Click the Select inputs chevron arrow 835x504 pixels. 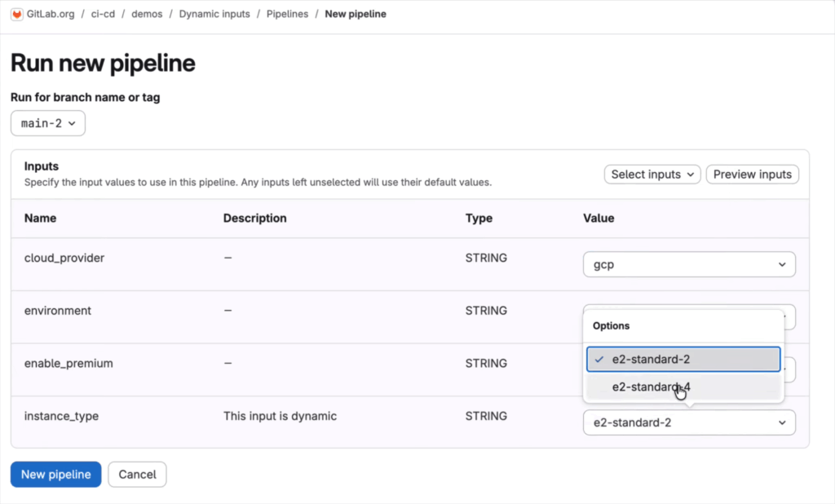(x=690, y=174)
